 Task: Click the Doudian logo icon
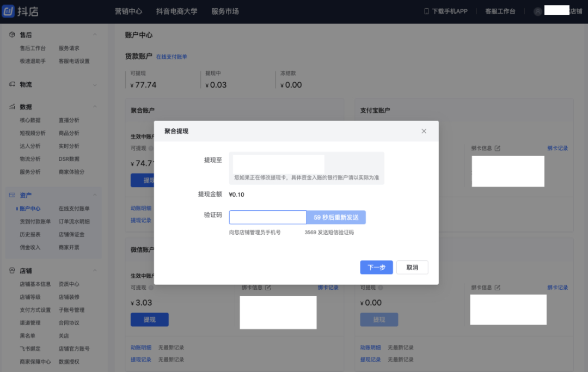click(x=8, y=11)
